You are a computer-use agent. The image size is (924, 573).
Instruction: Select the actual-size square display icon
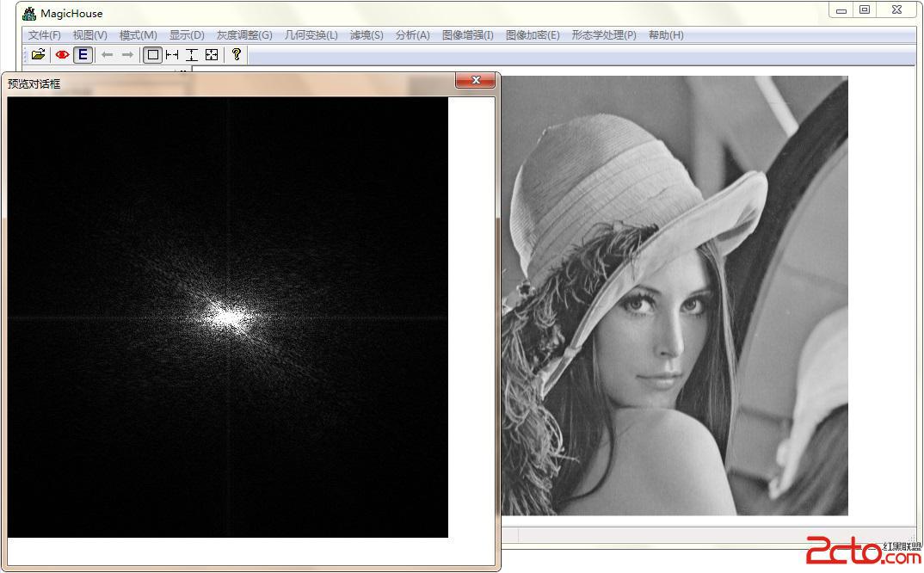coord(152,55)
